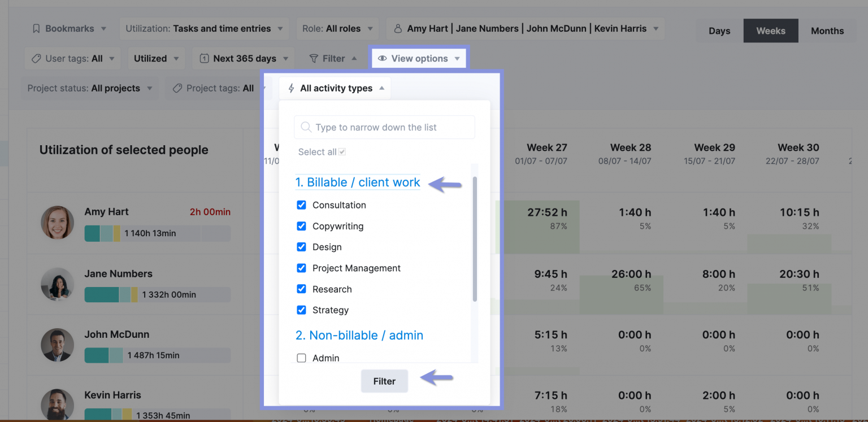
Task: Expand the Project status dropdown
Action: [x=90, y=88]
